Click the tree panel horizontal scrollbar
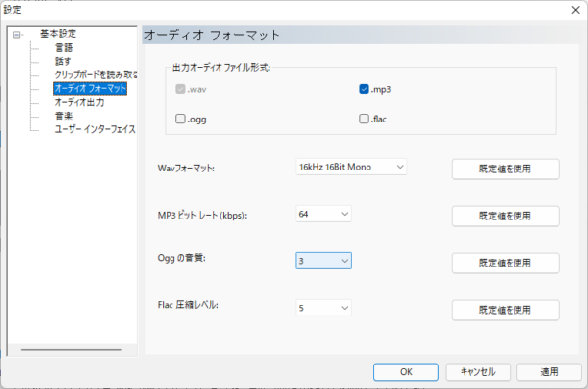The height and width of the screenshot is (389, 588). click(x=71, y=350)
